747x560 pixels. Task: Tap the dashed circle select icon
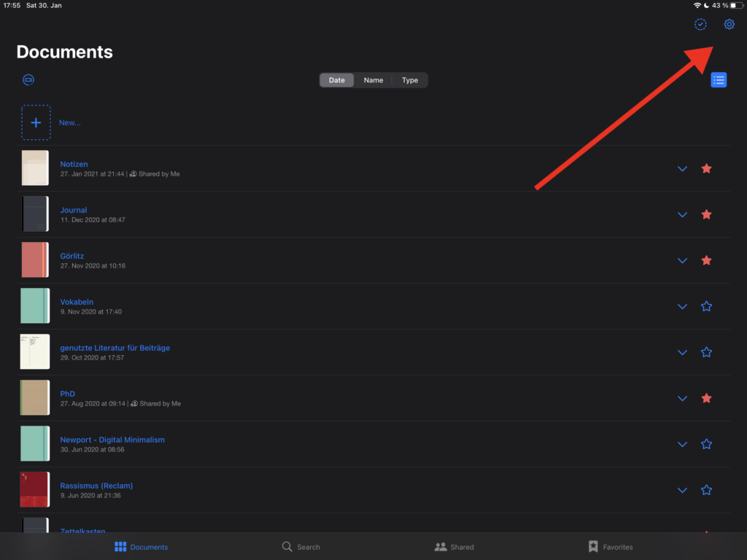click(700, 24)
